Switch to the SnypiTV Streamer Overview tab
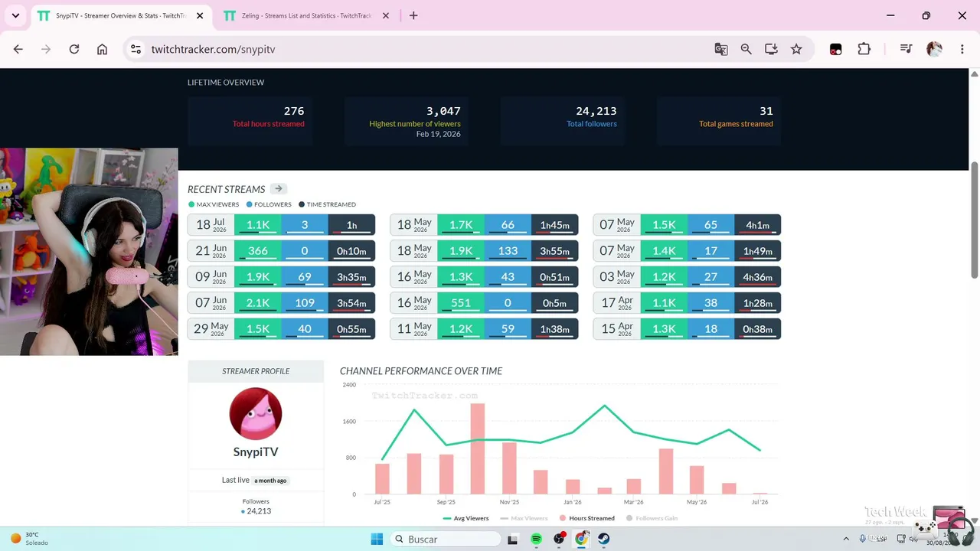The height and width of the screenshot is (551, 980). (x=120, y=16)
